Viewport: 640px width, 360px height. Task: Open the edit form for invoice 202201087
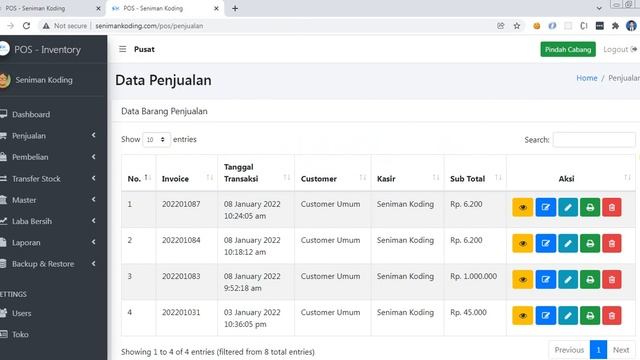[x=545, y=207]
